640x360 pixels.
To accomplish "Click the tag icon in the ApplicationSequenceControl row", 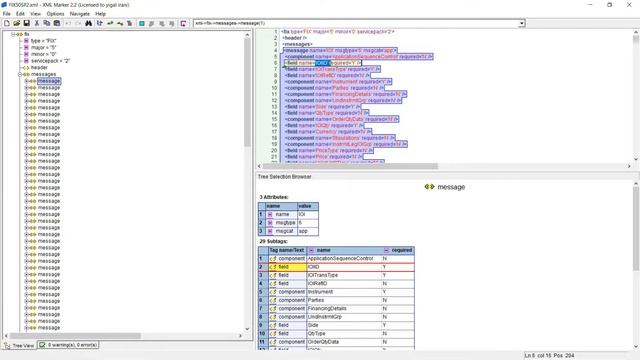I will pyautogui.click(x=273, y=259).
